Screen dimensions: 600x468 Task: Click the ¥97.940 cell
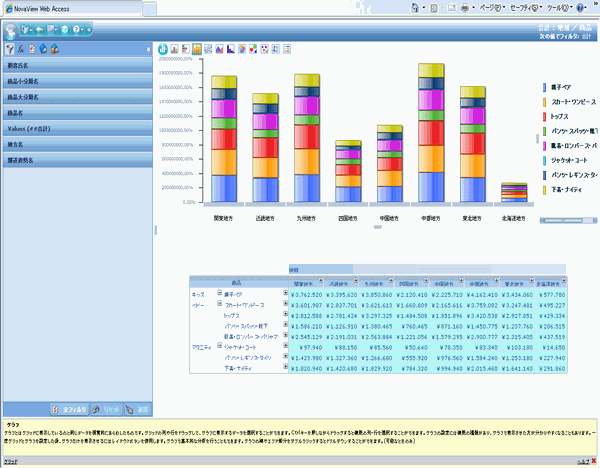tap(307, 347)
